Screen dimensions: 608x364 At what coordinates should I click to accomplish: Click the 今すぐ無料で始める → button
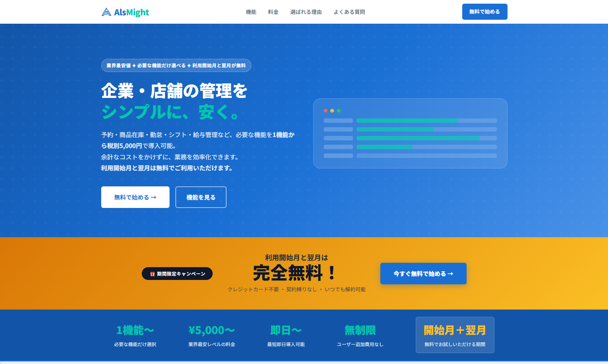click(423, 274)
